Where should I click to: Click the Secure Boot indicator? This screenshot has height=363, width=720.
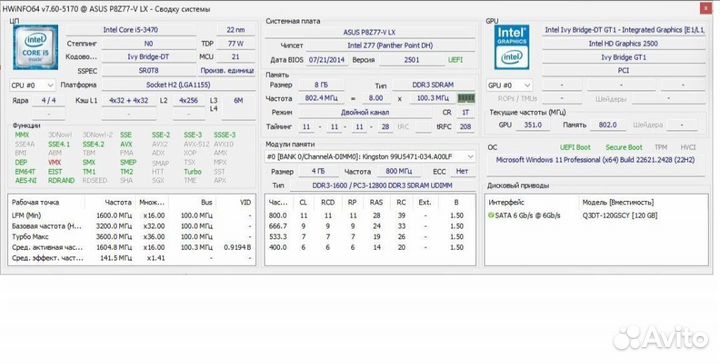pyautogui.click(x=624, y=147)
